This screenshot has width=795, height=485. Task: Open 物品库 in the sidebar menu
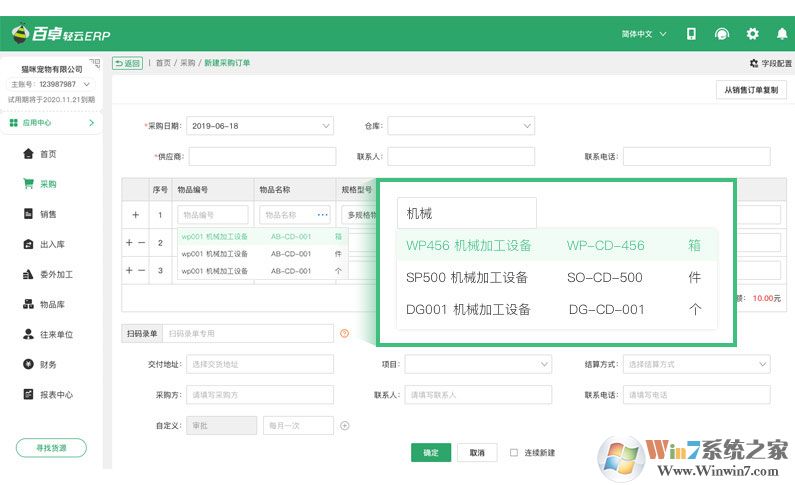52,305
